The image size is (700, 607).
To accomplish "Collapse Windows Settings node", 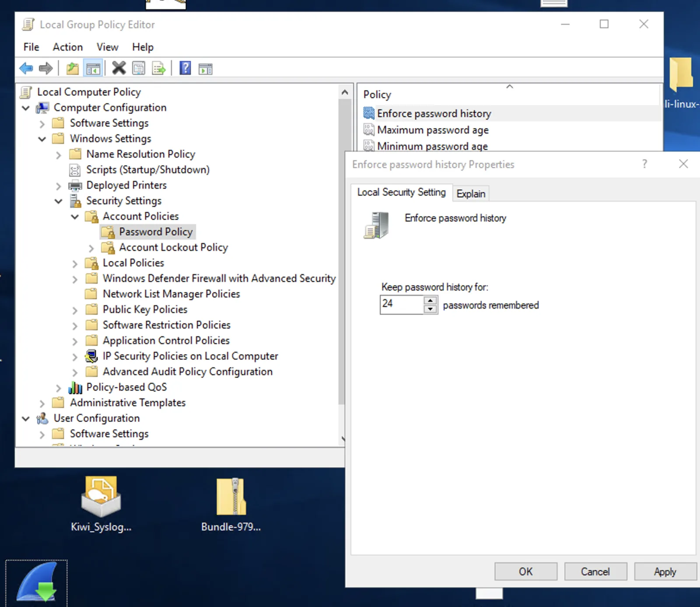I will tap(42, 139).
